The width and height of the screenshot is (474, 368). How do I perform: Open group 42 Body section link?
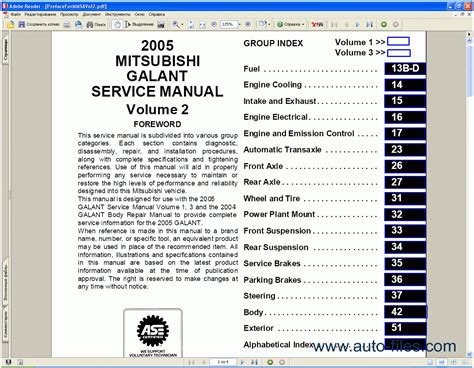[405, 312]
